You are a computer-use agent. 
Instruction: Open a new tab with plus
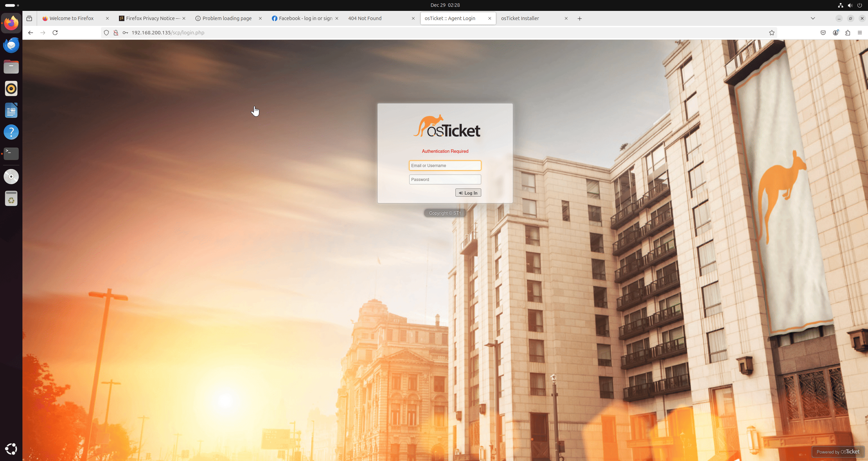[x=580, y=18]
